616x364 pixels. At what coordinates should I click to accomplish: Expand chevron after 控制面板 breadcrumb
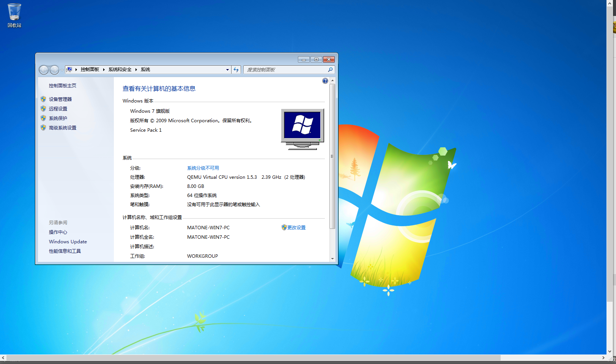pos(104,69)
